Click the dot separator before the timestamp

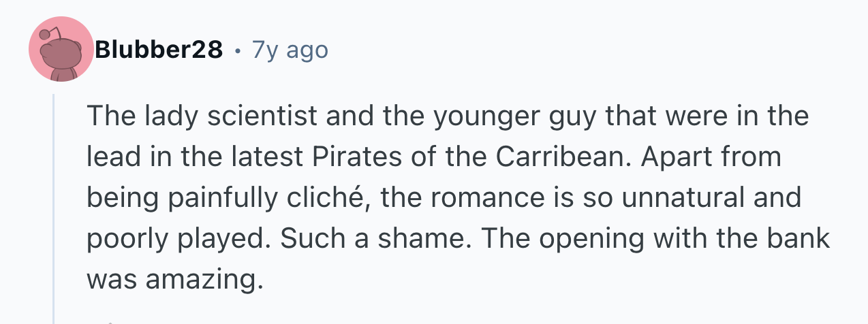tap(237, 50)
